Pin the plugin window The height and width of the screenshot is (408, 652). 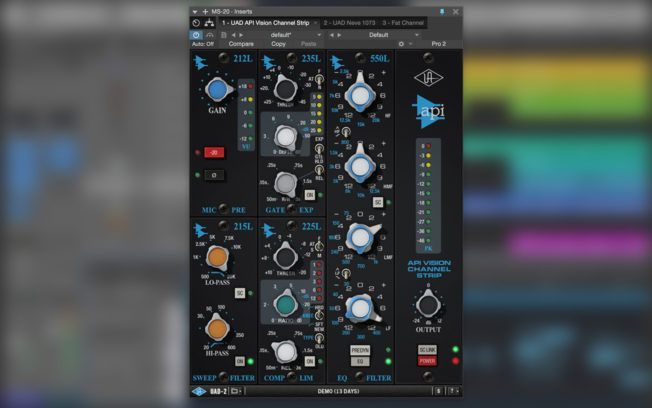pyautogui.click(x=442, y=12)
